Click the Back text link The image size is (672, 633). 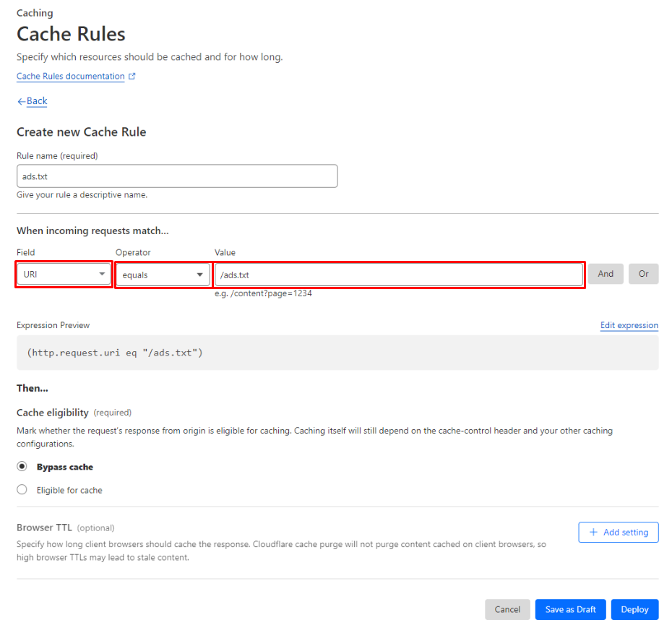click(x=37, y=101)
